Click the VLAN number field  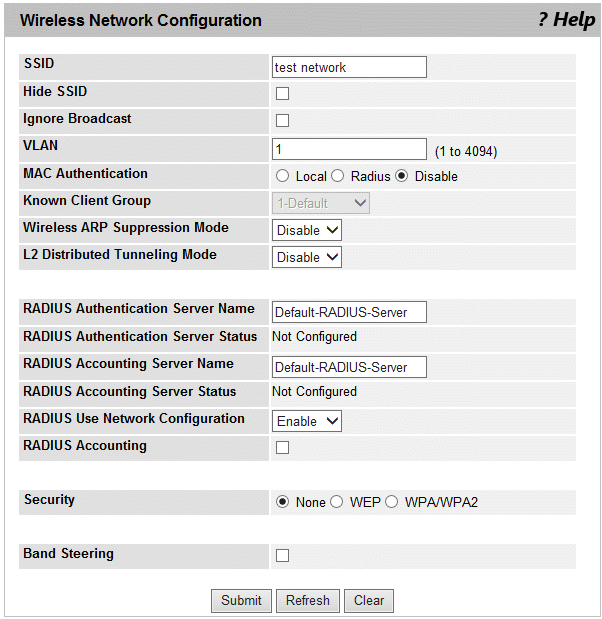tap(349, 149)
